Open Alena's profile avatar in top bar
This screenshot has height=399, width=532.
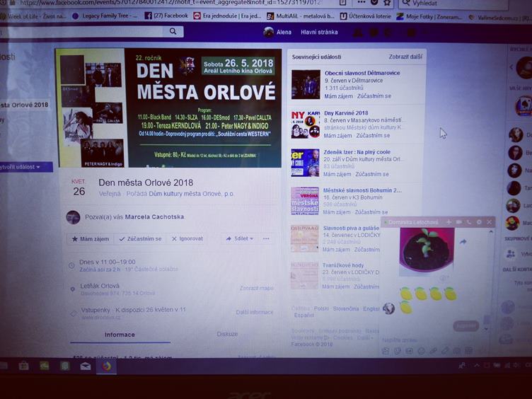(268, 32)
